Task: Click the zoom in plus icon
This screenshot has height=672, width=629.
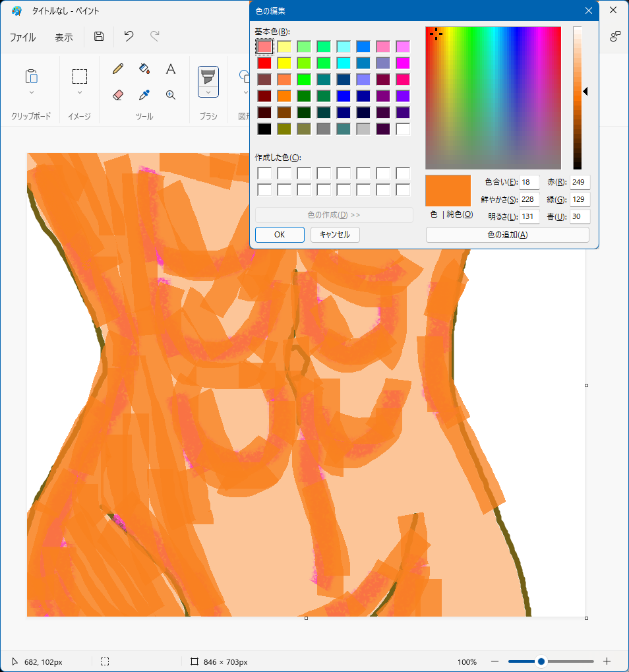Action: 607,661
